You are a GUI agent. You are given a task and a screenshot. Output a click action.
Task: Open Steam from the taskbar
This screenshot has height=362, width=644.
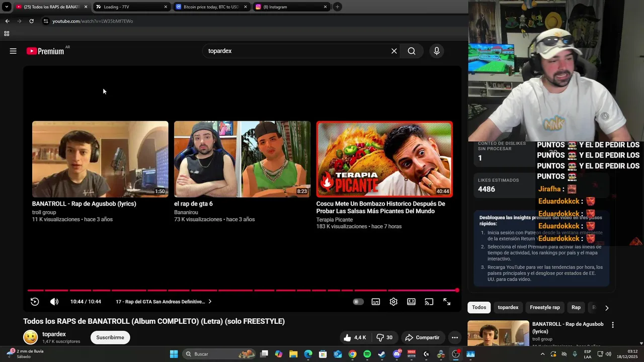(382, 354)
